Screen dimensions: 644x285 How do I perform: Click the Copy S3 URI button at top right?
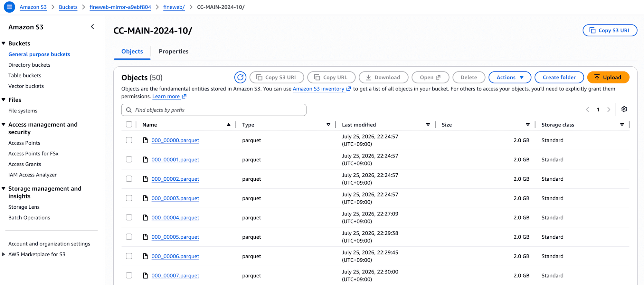pos(610,30)
